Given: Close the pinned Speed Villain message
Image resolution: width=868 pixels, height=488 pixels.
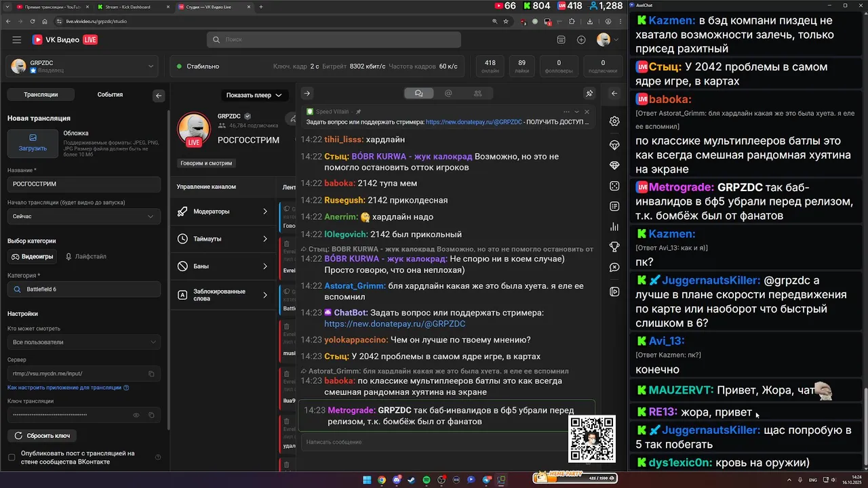Looking at the screenshot, I should coord(587,112).
